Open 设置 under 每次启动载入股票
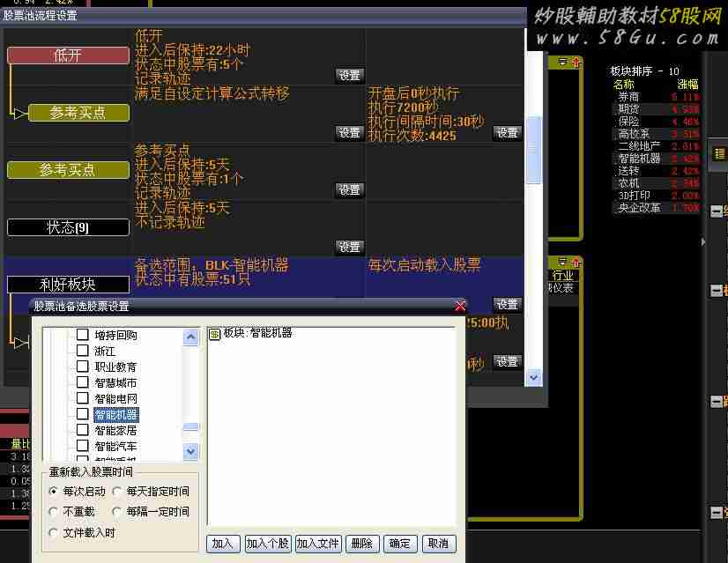 pos(508,305)
